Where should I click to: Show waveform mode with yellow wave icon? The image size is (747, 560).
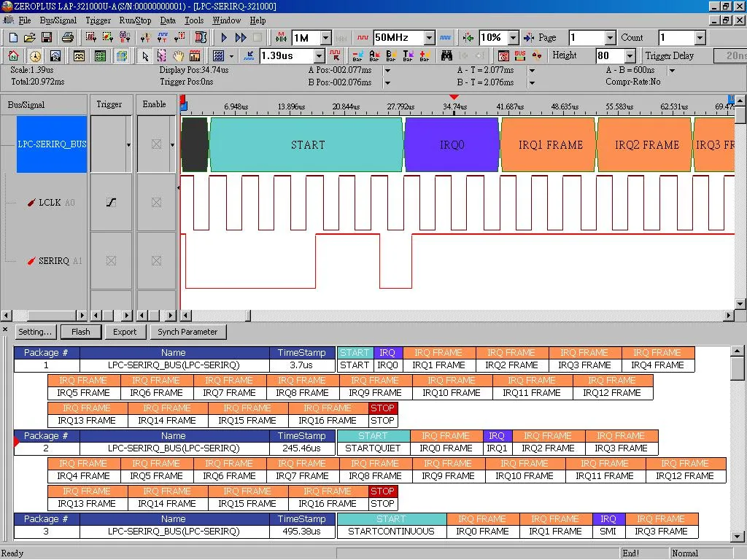[79, 55]
